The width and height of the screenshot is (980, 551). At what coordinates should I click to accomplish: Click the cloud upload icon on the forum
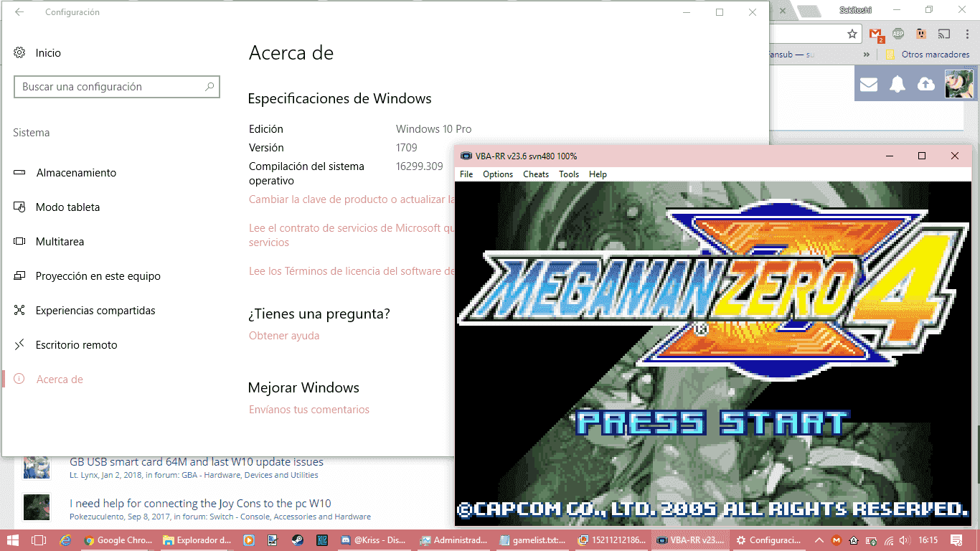click(x=926, y=84)
